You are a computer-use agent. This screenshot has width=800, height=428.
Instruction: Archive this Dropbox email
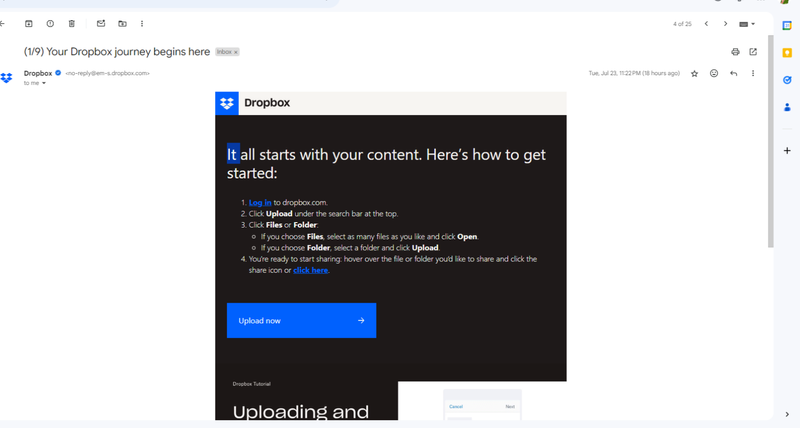click(29, 23)
